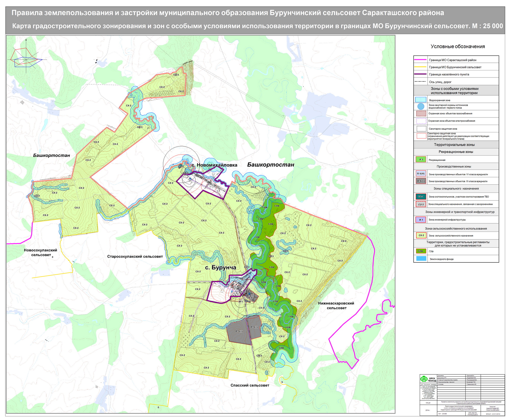
Task: Click the purple settlement boundary legend line
Action: [420, 74]
